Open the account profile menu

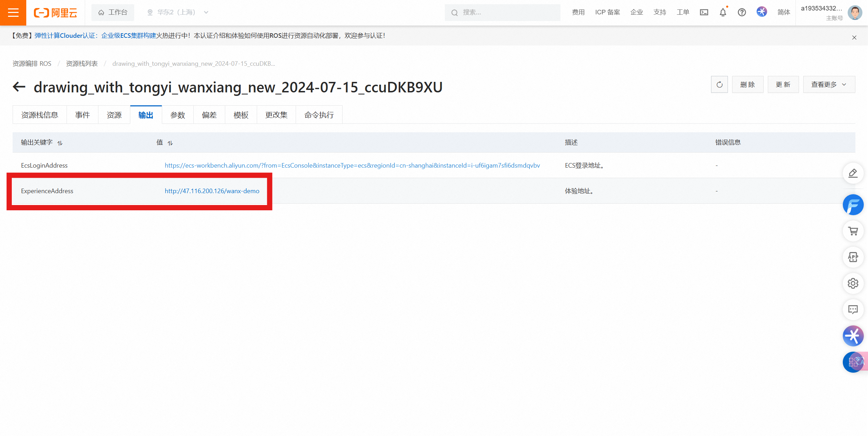click(x=855, y=13)
